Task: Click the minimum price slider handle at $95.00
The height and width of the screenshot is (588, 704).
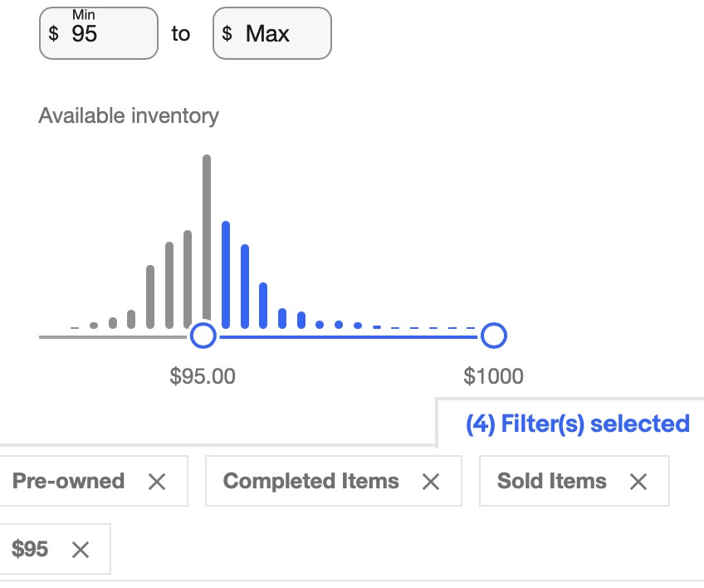Action: click(x=203, y=335)
